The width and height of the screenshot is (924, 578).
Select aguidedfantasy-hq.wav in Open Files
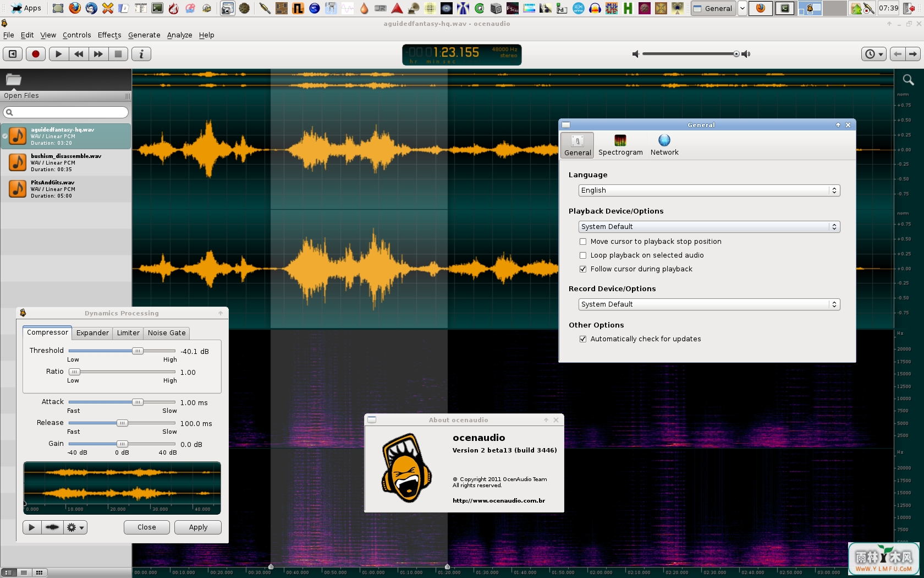[x=66, y=136]
